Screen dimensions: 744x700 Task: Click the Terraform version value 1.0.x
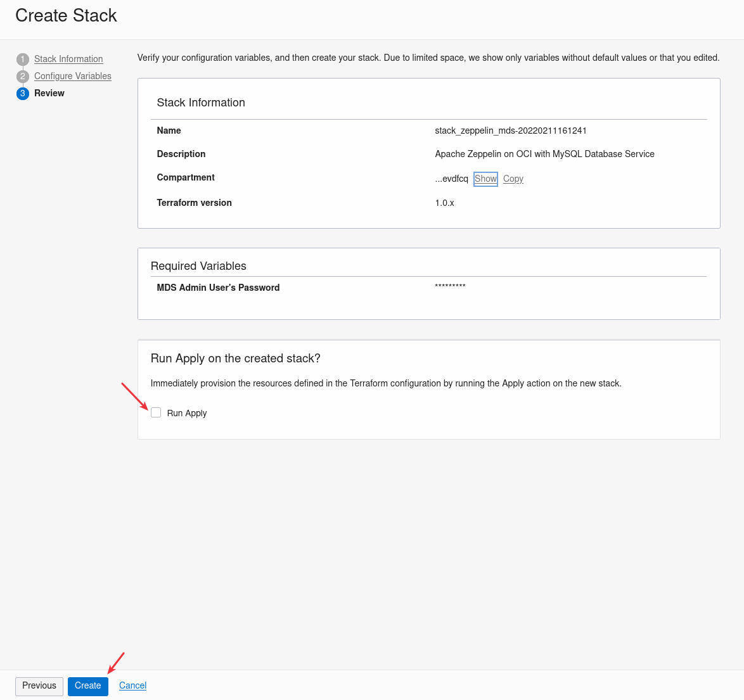pos(445,203)
